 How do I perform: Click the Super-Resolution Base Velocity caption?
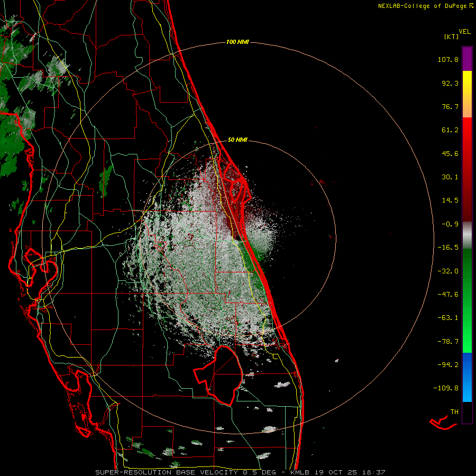tap(241, 472)
